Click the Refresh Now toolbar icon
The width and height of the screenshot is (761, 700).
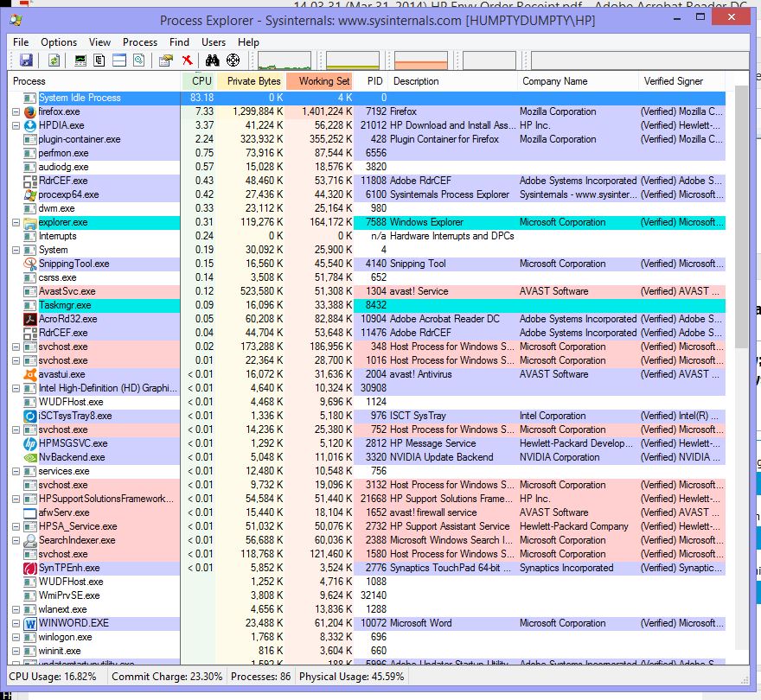tap(54, 60)
